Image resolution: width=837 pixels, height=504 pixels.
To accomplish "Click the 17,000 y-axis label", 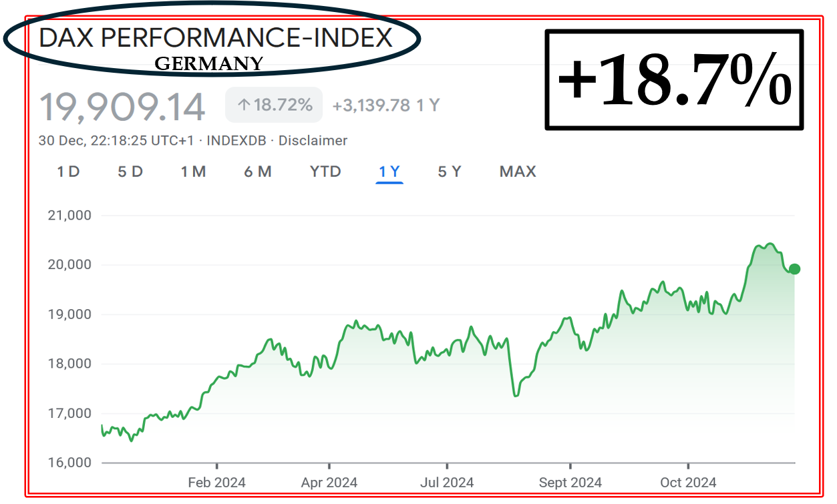I will coord(70,413).
